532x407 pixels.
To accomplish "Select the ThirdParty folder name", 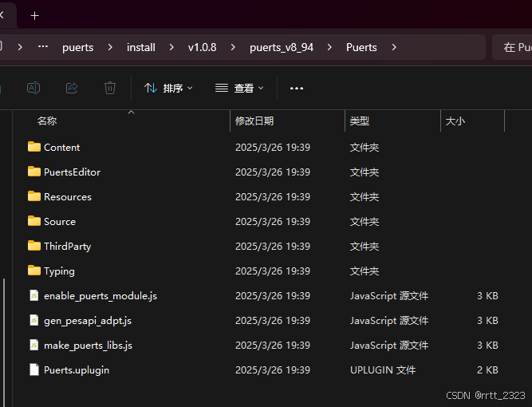I will coord(68,247).
